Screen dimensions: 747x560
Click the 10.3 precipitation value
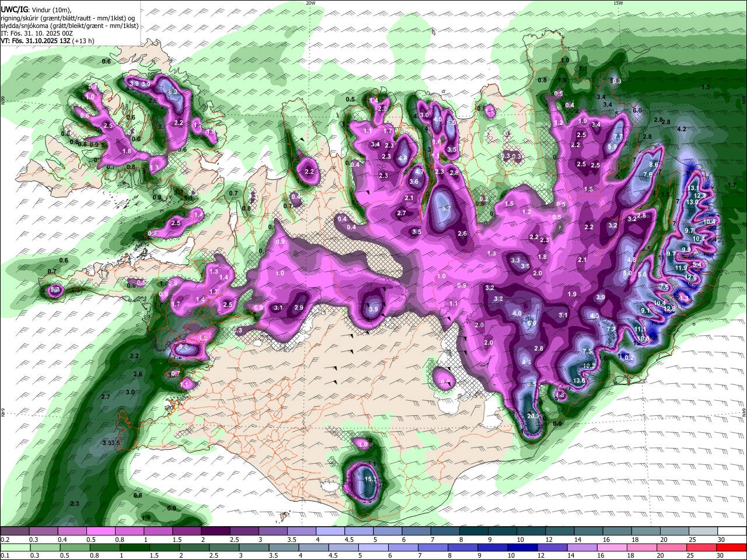click(x=589, y=366)
